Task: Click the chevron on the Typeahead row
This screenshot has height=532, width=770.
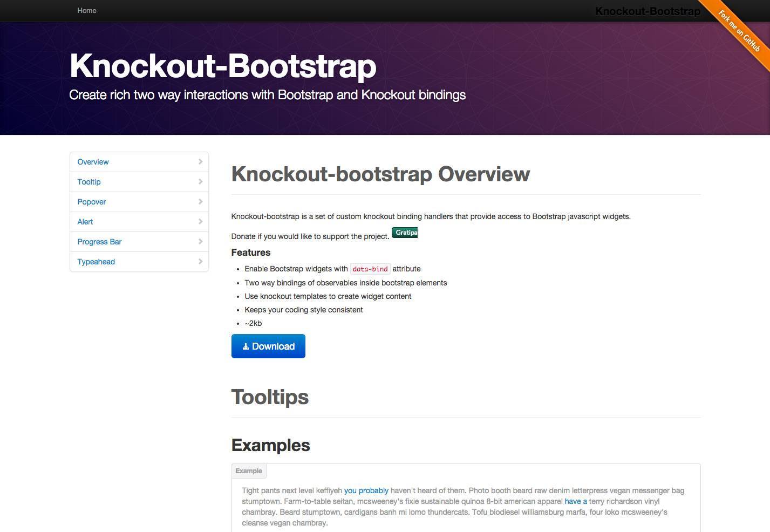Action: point(200,261)
